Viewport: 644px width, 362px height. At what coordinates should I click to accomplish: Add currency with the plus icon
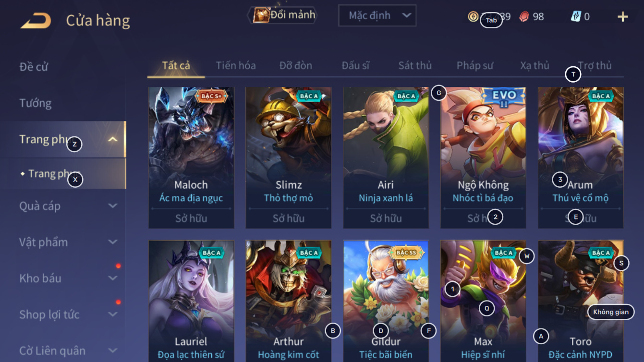click(x=623, y=17)
